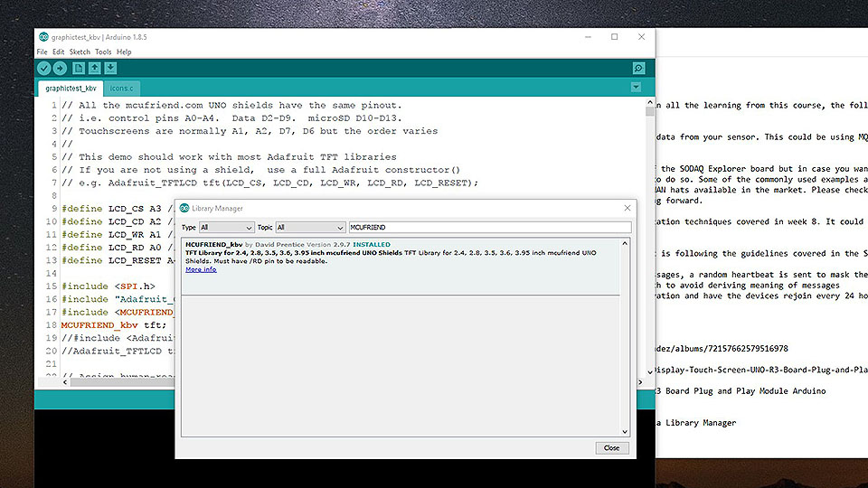Click the albums URL text in background window
The height and width of the screenshot is (488, 868).
coord(722,349)
